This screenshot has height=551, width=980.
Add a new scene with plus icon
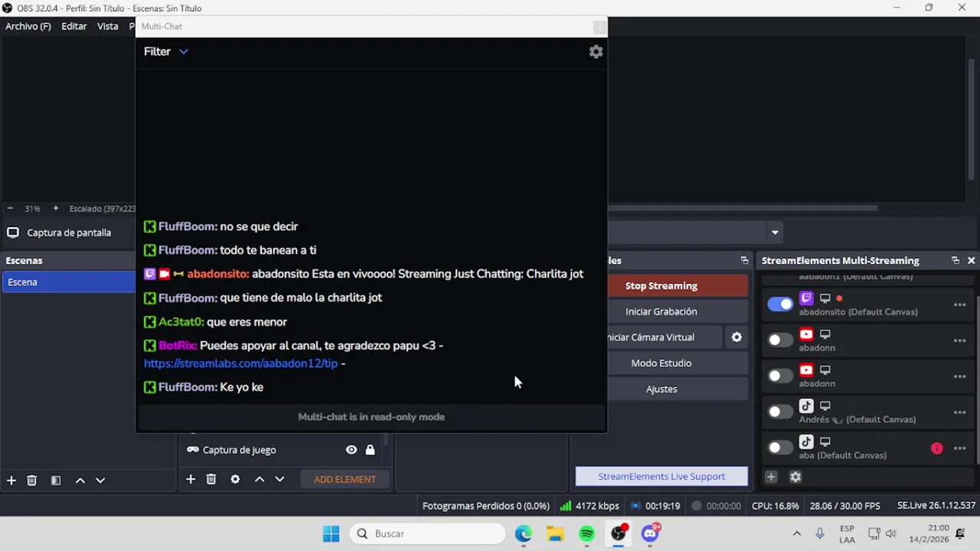pyautogui.click(x=11, y=480)
